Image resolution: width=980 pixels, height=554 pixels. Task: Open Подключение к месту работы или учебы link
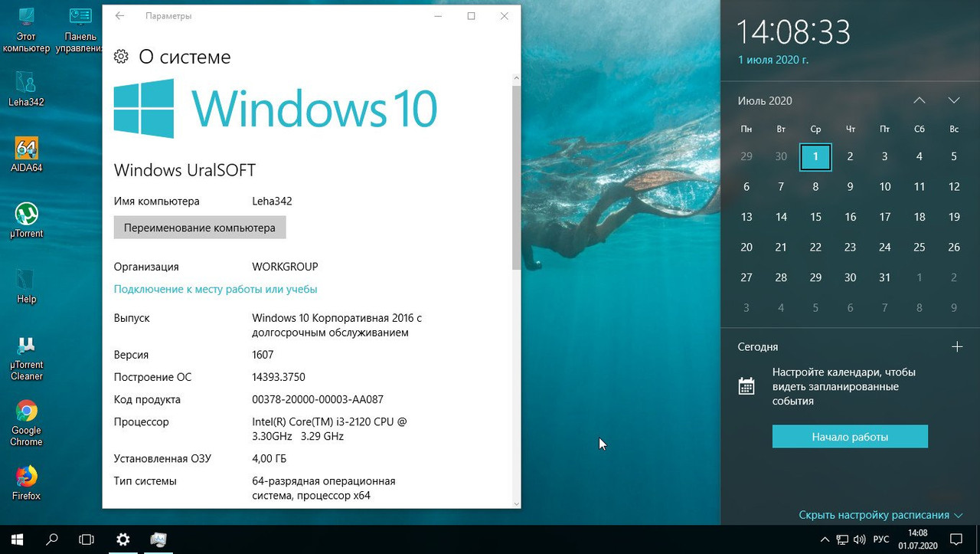click(x=215, y=289)
